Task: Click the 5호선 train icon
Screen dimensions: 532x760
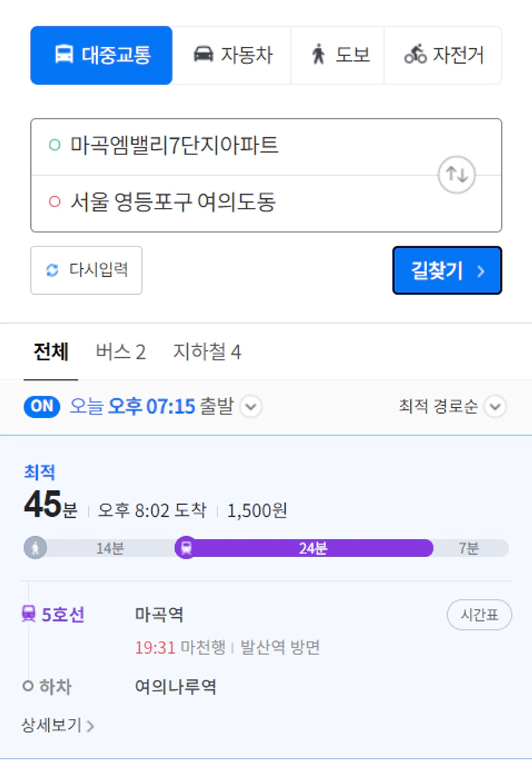Action: pyautogui.click(x=29, y=614)
